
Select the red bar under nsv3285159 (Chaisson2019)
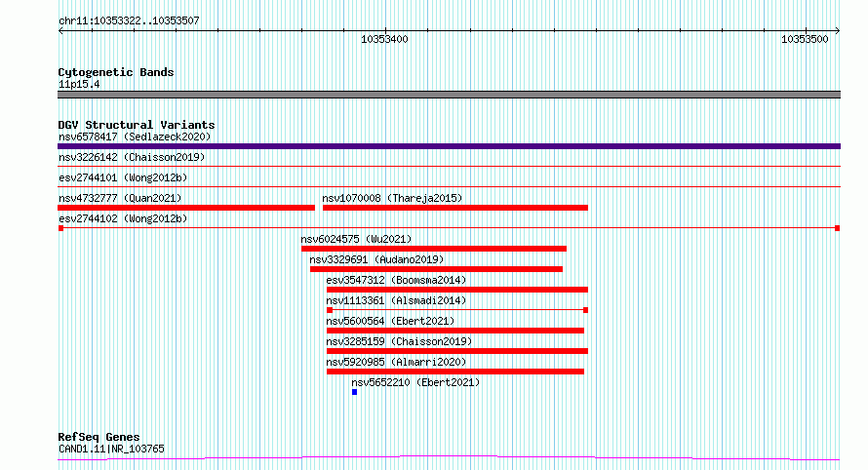457,351
